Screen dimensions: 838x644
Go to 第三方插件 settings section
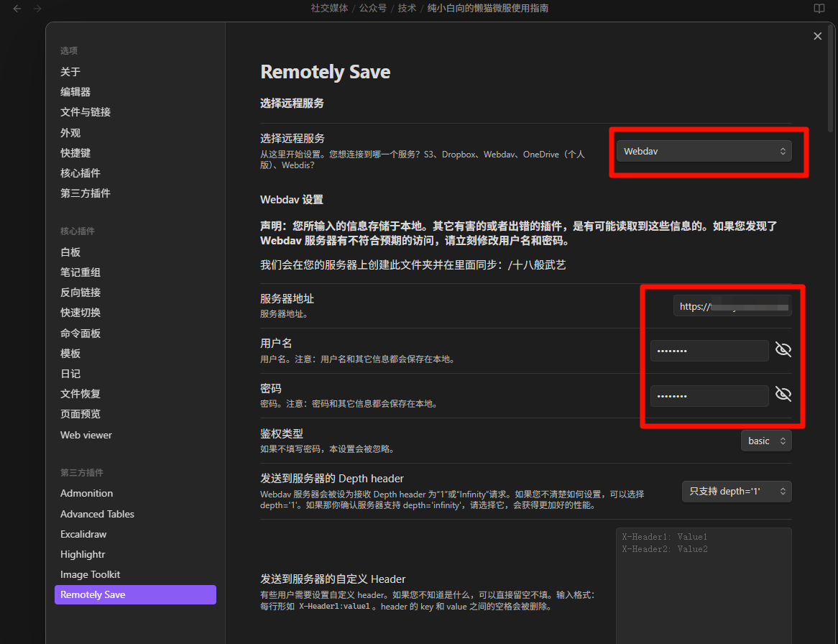(x=86, y=193)
